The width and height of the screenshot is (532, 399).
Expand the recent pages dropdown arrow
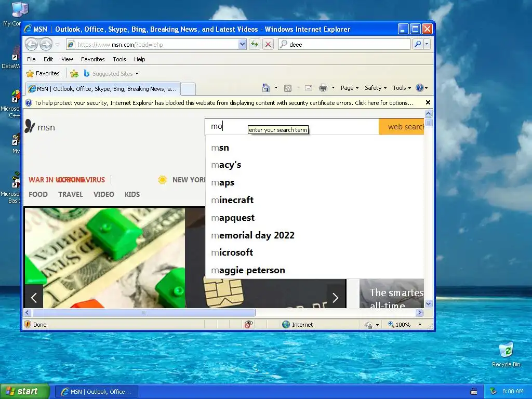pos(57,45)
